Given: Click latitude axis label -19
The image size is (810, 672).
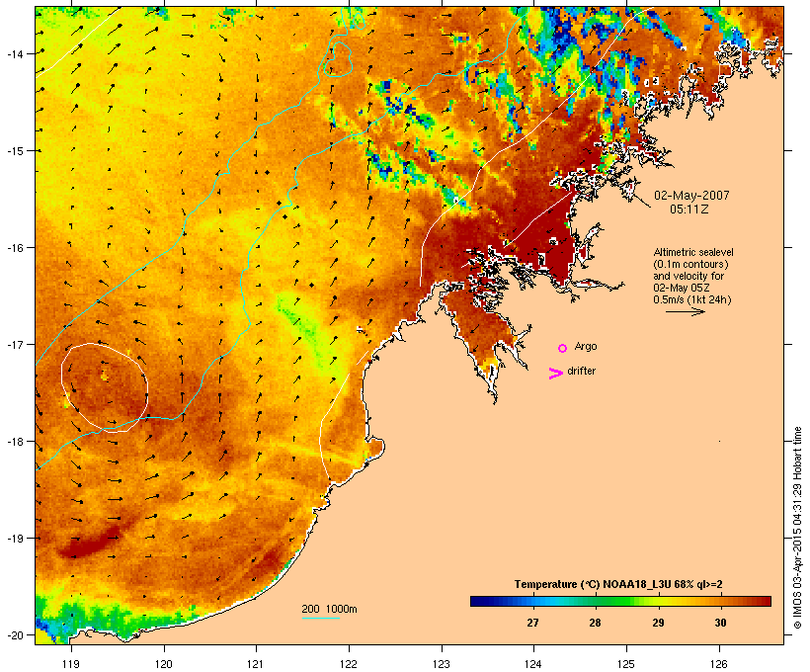Looking at the screenshot, I should pos(15,539).
